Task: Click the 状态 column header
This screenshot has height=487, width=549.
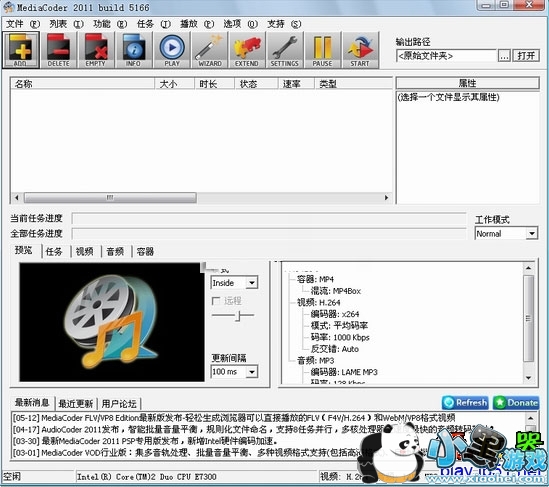Action: 256,84
